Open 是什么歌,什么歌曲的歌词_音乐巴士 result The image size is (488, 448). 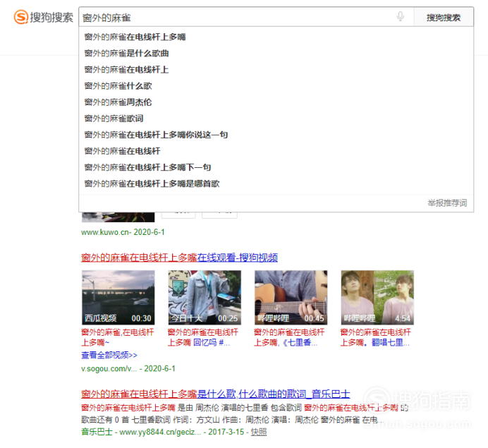(215, 394)
